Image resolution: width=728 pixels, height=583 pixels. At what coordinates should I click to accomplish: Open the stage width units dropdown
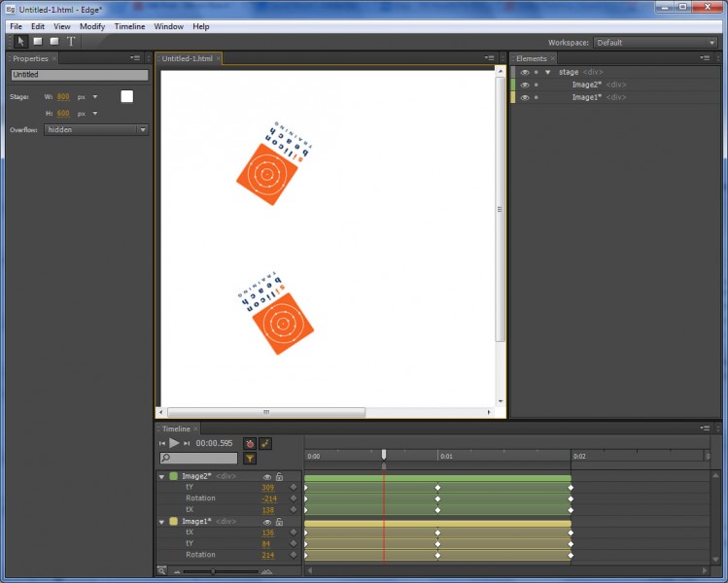coord(94,96)
